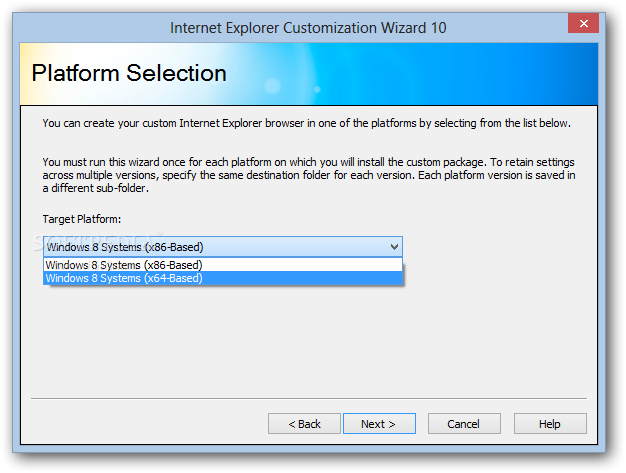Image resolution: width=626 pixels, height=473 pixels.
Task: Open Help for this wizard page
Action: tap(550, 424)
